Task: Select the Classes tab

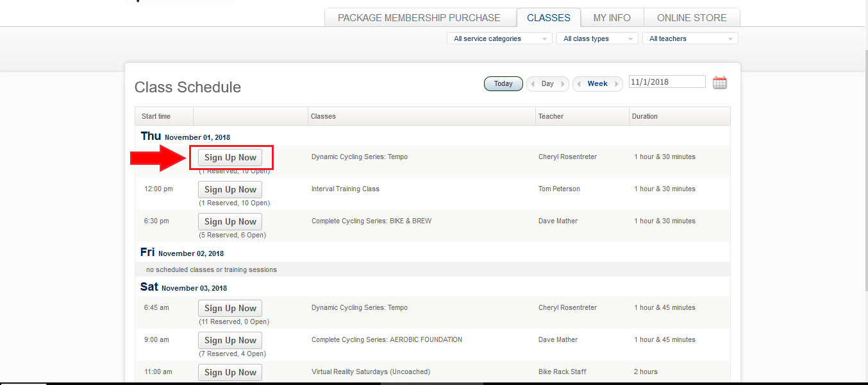Action: click(x=548, y=18)
